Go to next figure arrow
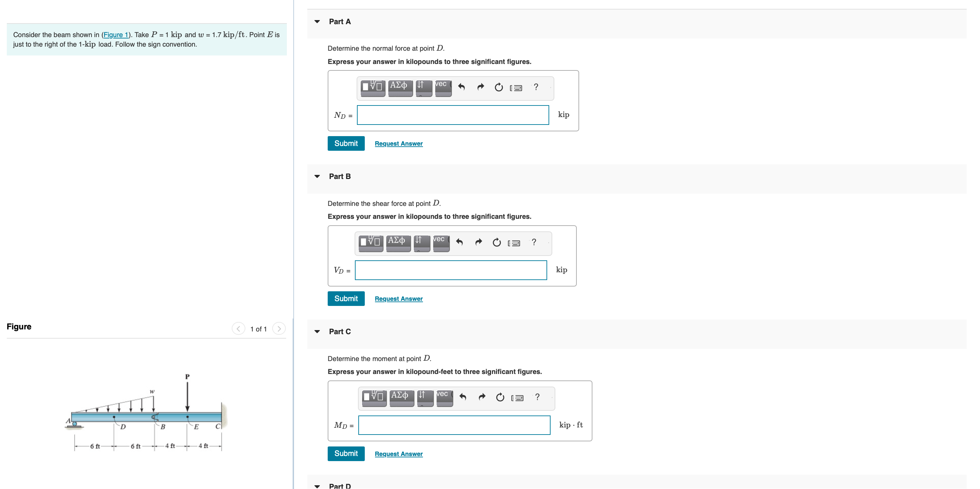Screen dimensions: 980x489 click(279, 329)
